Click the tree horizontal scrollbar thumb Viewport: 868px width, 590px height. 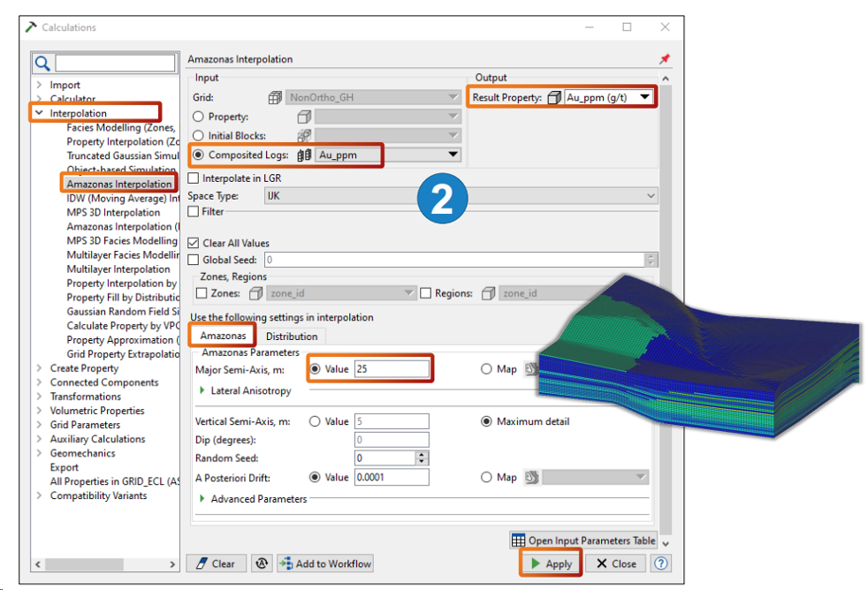click(84, 564)
